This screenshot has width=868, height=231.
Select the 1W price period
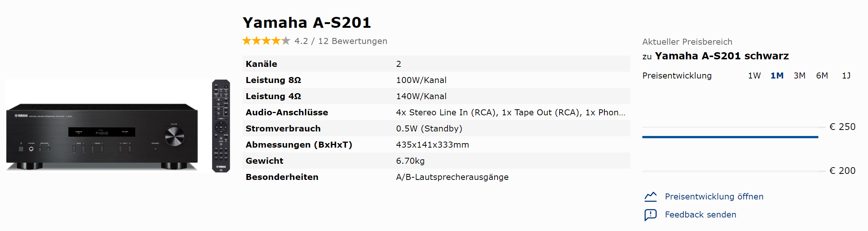tap(754, 75)
